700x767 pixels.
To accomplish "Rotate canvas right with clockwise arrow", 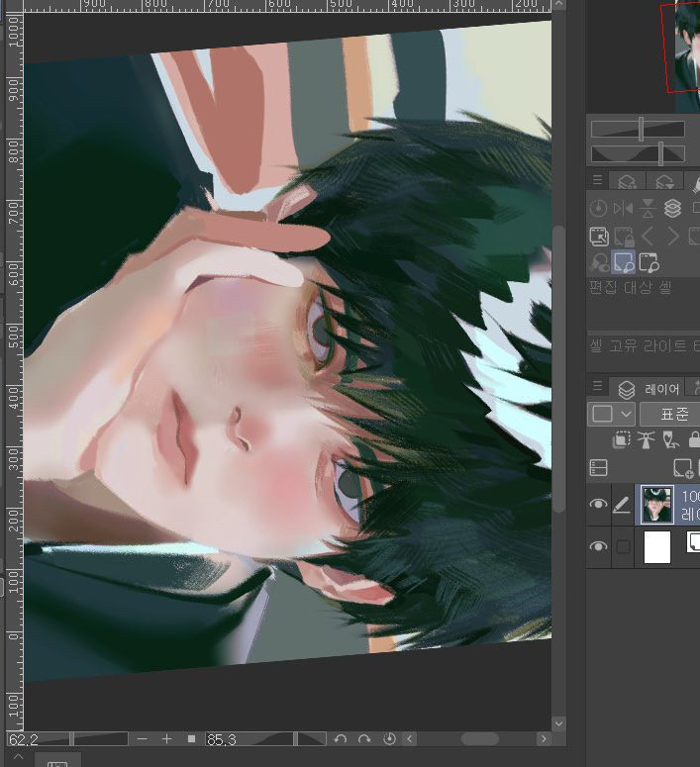I will [364, 739].
